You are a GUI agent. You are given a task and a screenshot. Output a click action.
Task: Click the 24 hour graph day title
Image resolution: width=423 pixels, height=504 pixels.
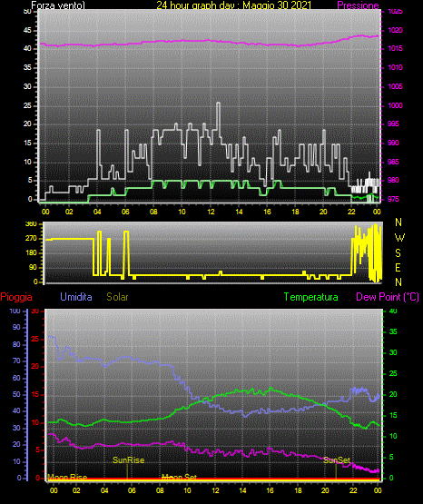[234, 5]
